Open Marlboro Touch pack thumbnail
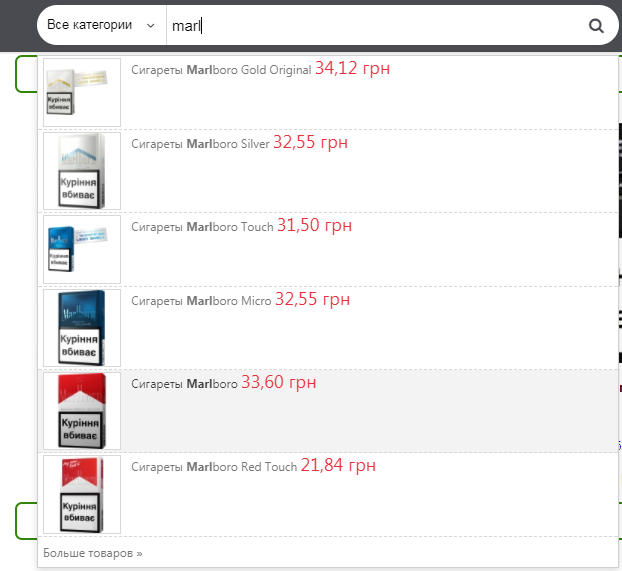Viewport: 622px width, 571px height. click(x=82, y=250)
